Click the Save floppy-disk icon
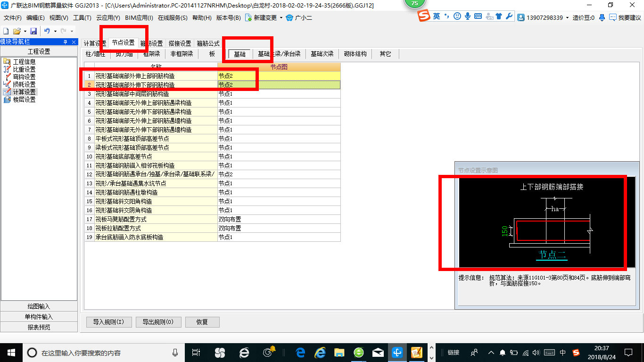The height and width of the screenshot is (362, 644). click(33, 31)
